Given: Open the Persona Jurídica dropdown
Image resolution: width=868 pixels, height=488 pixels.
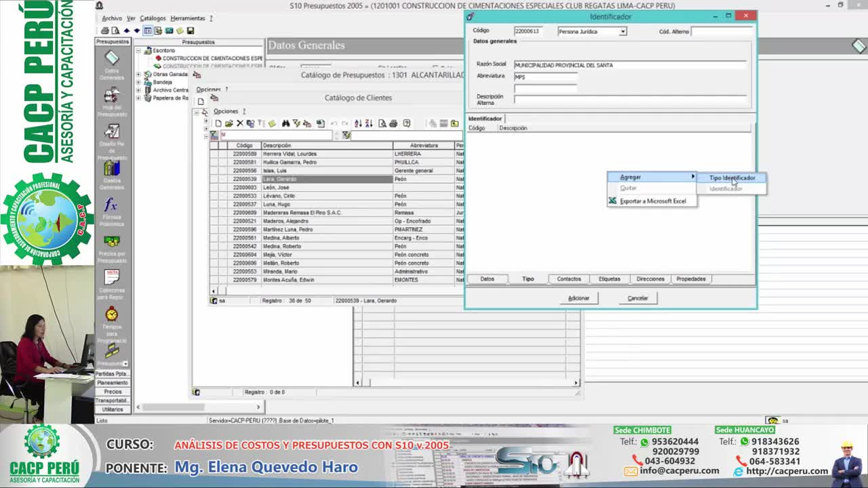Looking at the screenshot, I should (623, 31).
